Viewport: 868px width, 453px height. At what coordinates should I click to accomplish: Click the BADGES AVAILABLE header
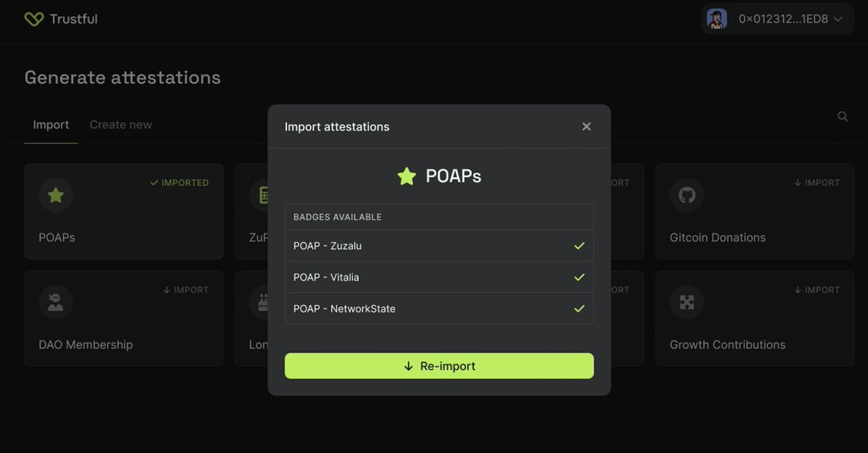(337, 217)
